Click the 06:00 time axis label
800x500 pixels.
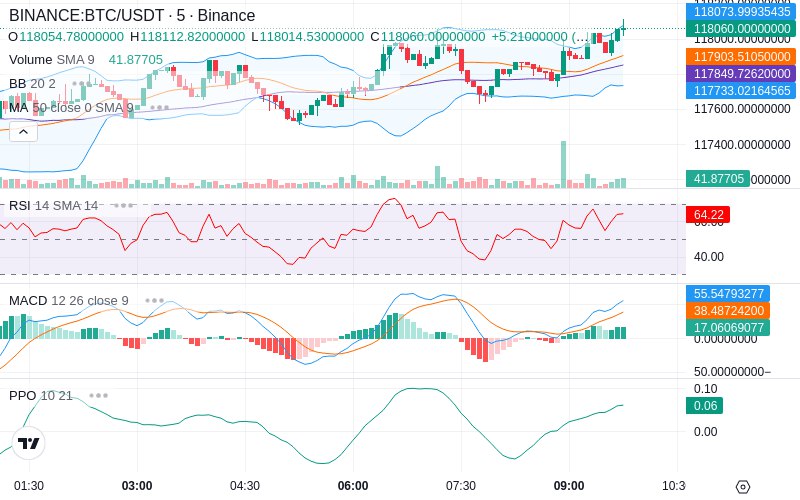[x=353, y=486]
